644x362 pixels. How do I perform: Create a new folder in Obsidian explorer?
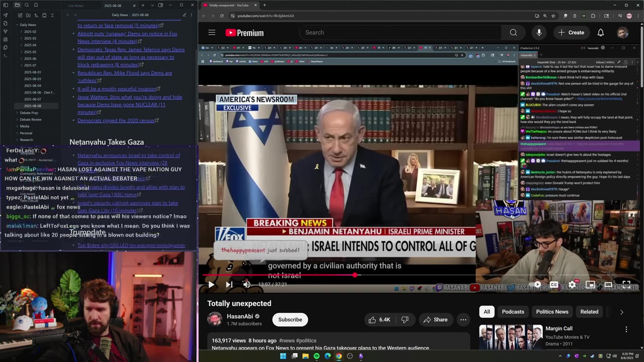28,16
